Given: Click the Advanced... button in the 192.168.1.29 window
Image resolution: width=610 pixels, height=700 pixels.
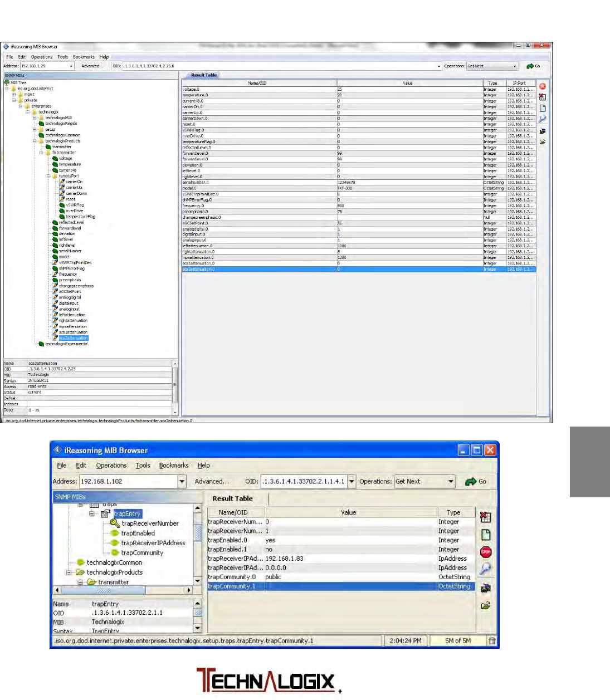Looking at the screenshot, I should pos(92,66).
